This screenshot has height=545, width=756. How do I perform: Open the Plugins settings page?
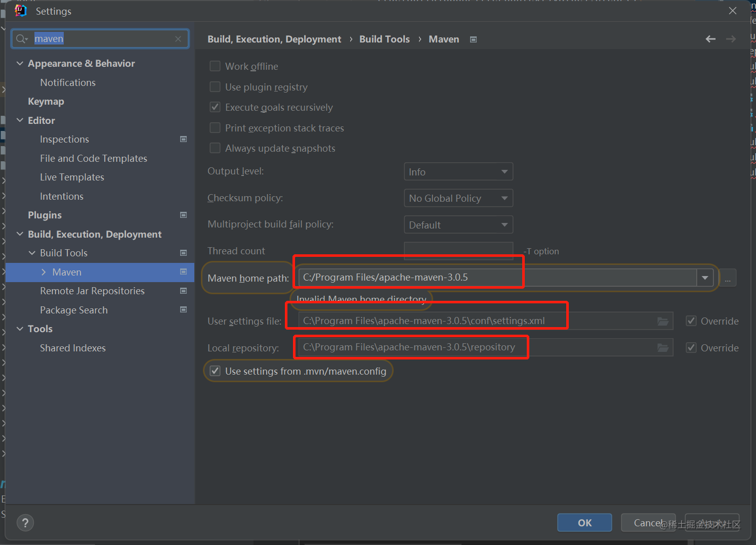coord(45,215)
